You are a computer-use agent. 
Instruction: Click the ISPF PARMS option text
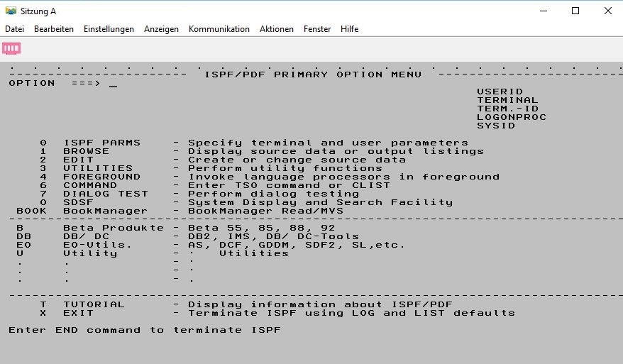tap(101, 143)
